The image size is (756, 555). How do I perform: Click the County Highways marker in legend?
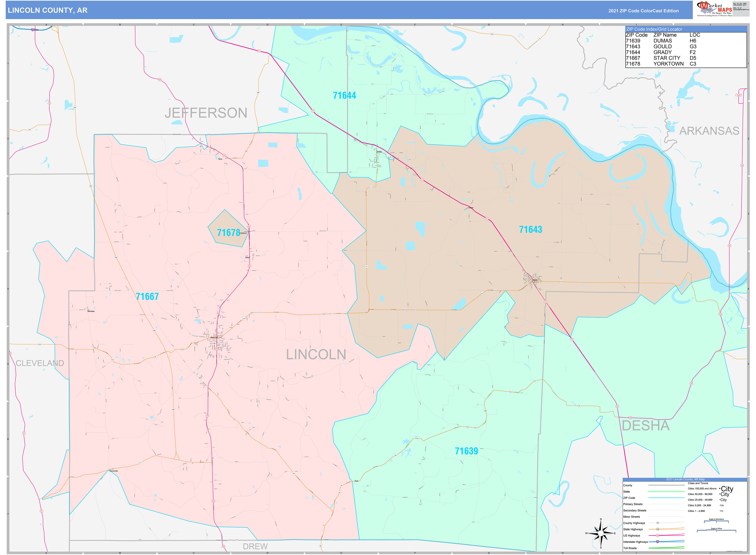tap(657, 522)
